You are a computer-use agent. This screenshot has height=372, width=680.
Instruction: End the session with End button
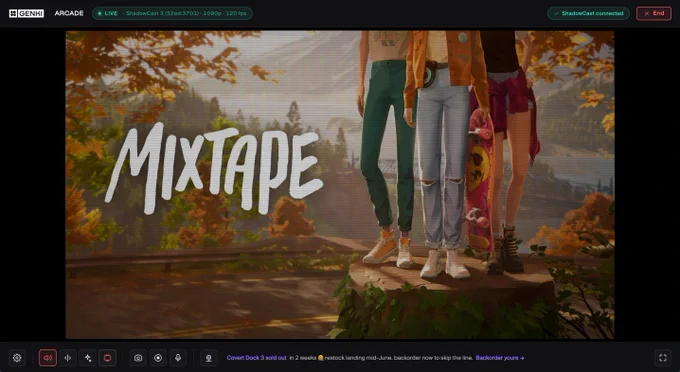pyautogui.click(x=654, y=13)
